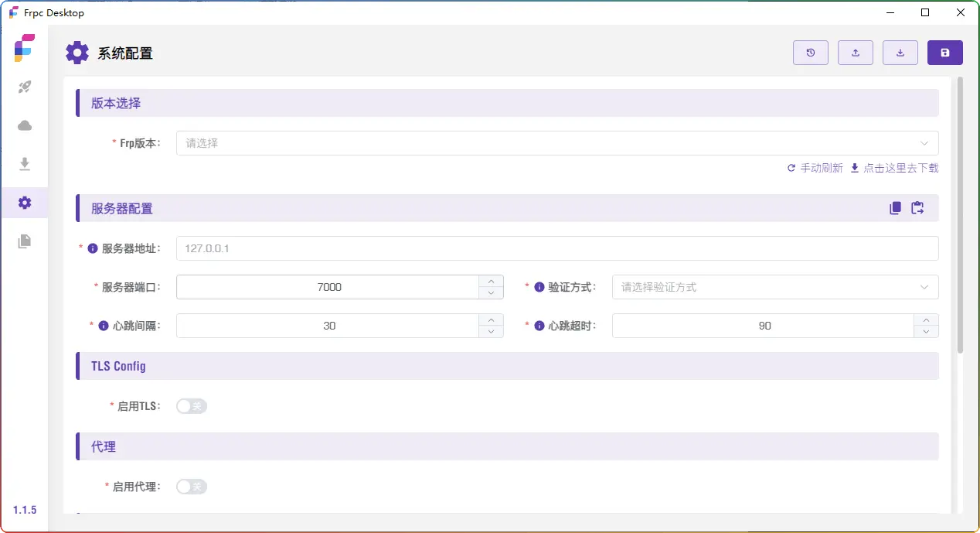
Task: Decrease the 心跳超时 value with down arrow
Action: pos(926,332)
